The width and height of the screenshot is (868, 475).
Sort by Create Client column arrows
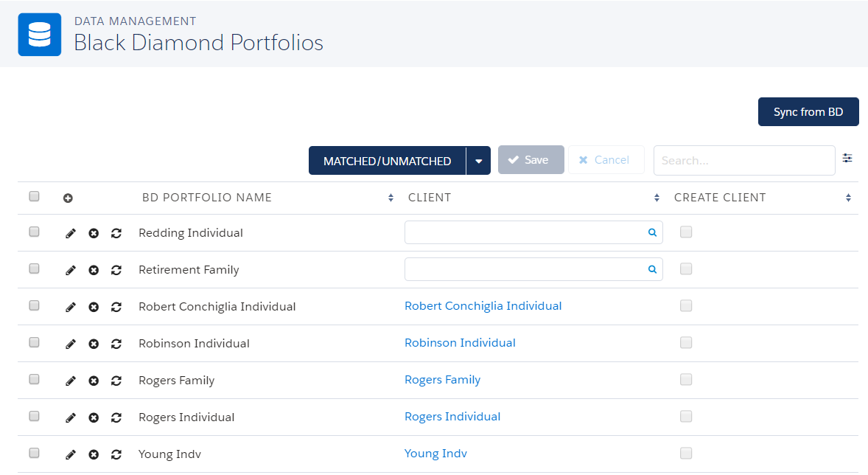click(x=848, y=198)
